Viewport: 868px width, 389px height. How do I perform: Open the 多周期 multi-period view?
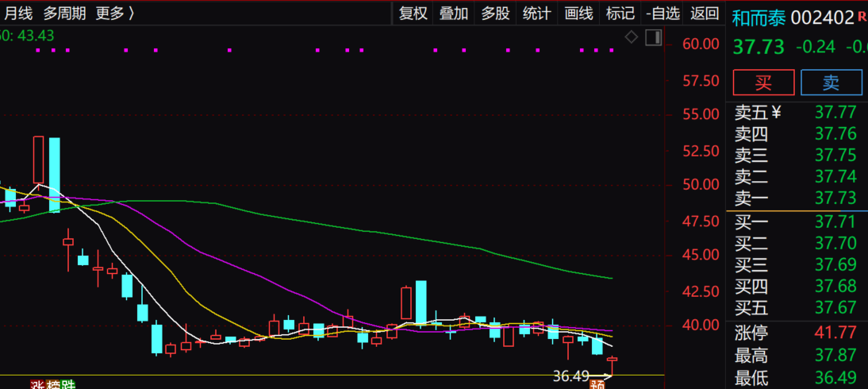[65, 13]
